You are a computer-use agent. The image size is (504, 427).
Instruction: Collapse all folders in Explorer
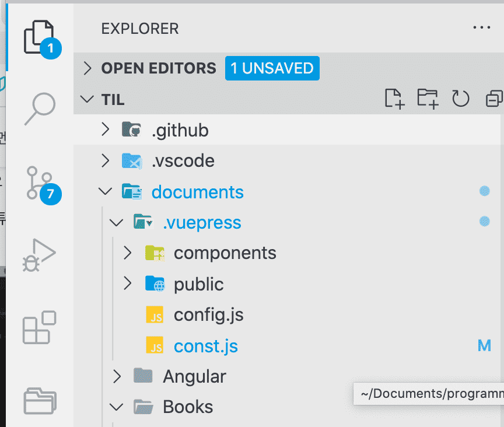pyautogui.click(x=494, y=99)
